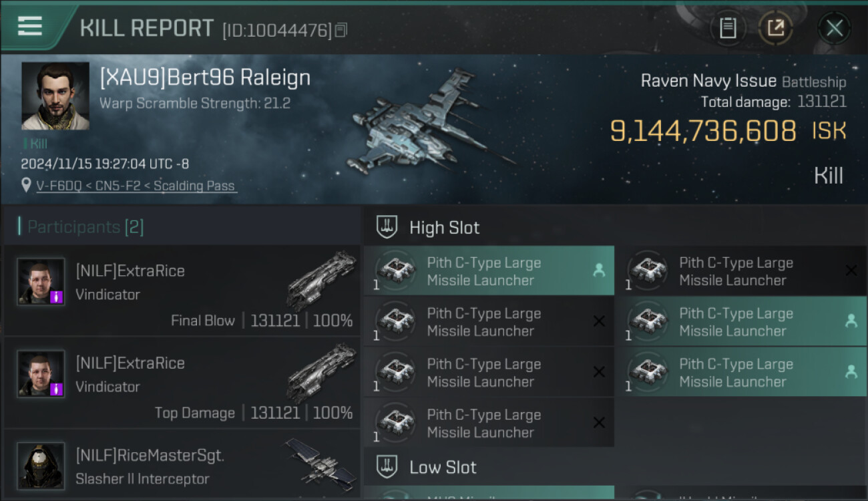Close the kill report window

point(834,28)
